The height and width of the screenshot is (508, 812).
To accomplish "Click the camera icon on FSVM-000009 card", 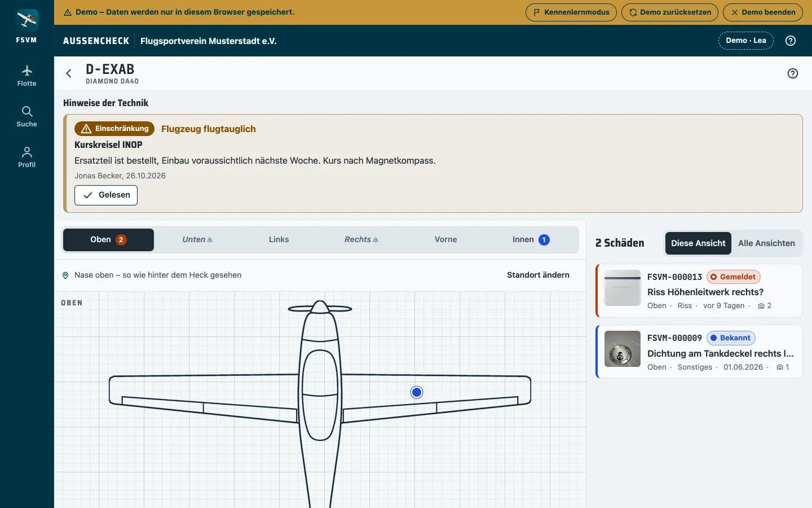I will click(x=779, y=367).
